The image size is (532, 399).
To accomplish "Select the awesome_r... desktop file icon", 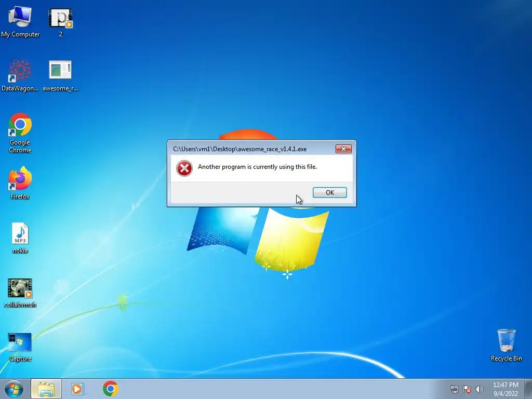I will (x=60, y=75).
